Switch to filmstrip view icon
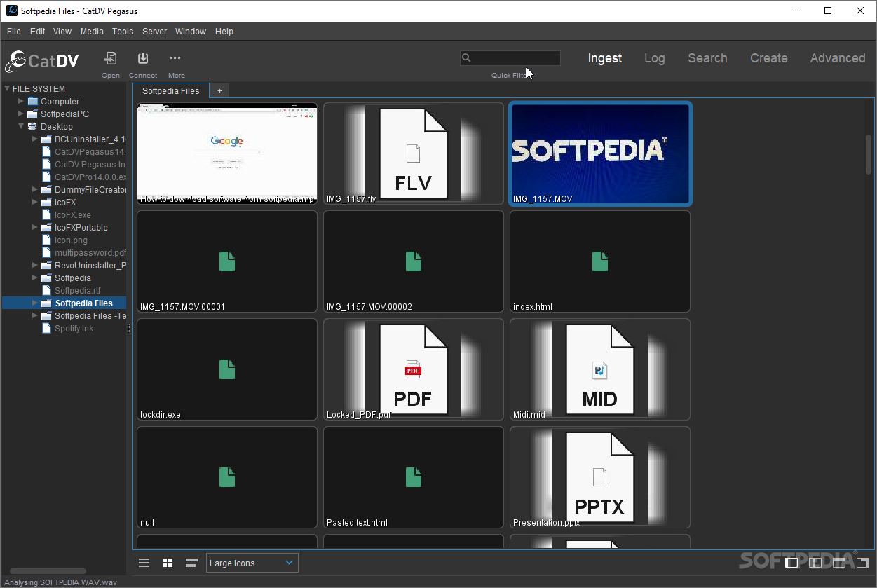The height and width of the screenshot is (588, 877). tap(191, 563)
